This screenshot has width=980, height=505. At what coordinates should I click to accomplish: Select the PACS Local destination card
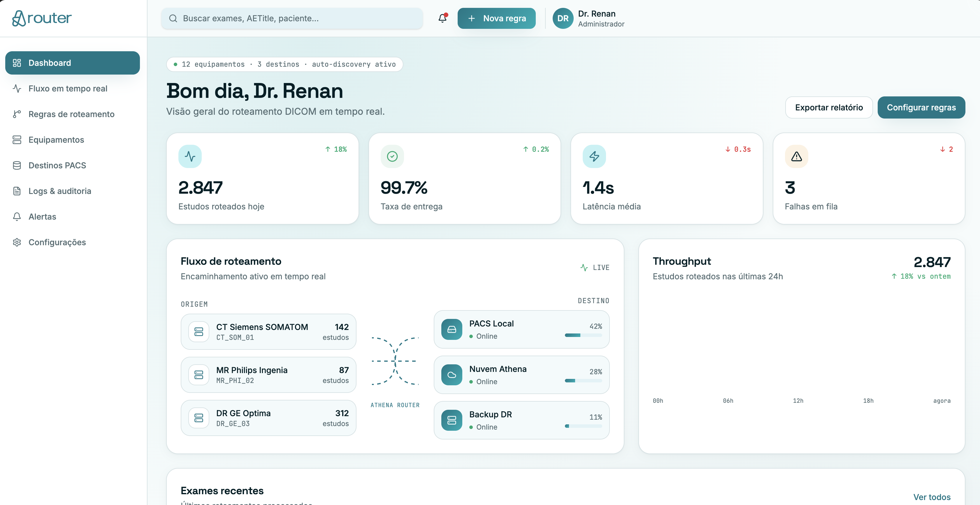point(521,329)
